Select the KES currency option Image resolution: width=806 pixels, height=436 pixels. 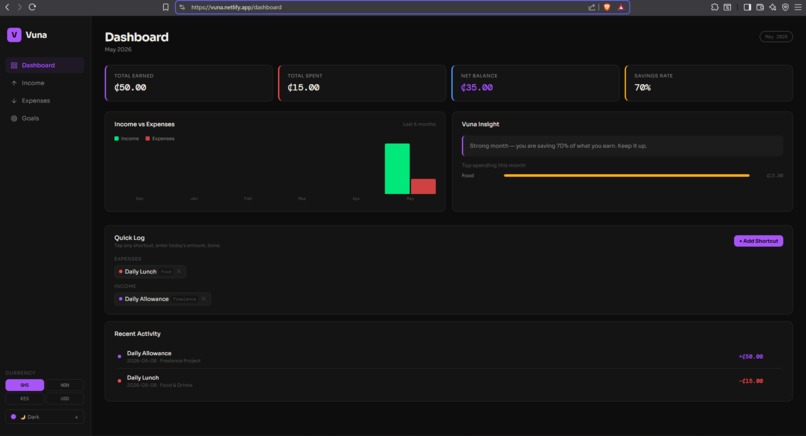coord(25,398)
